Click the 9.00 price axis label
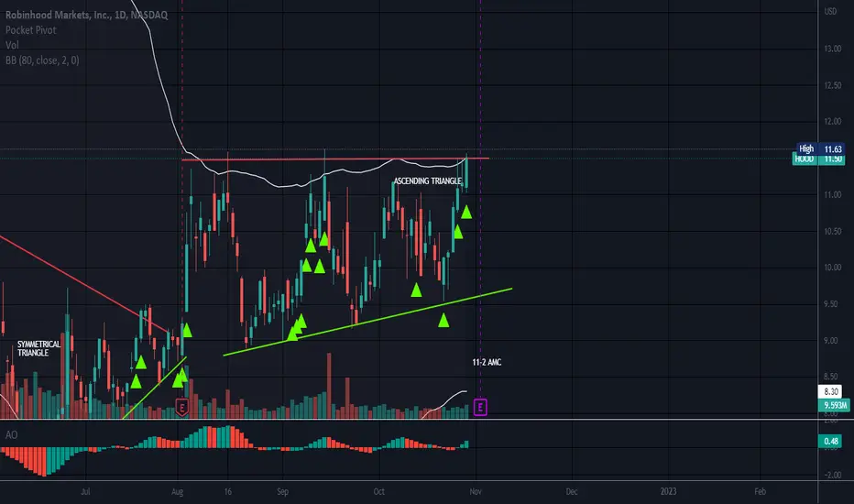Viewport: 854px width, 504px height. (833, 341)
